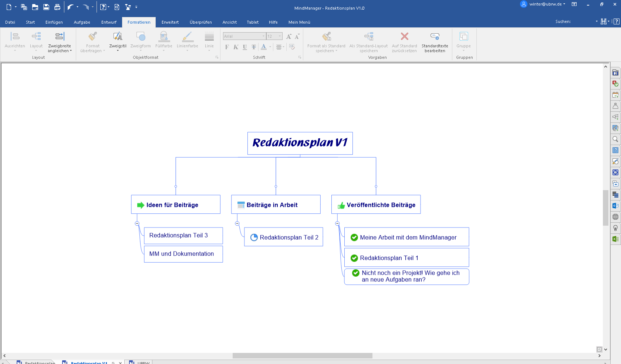Image resolution: width=621 pixels, height=364 pixels.
Task: Open the Outlook panel in right sidebar
Action: [615, 206]
